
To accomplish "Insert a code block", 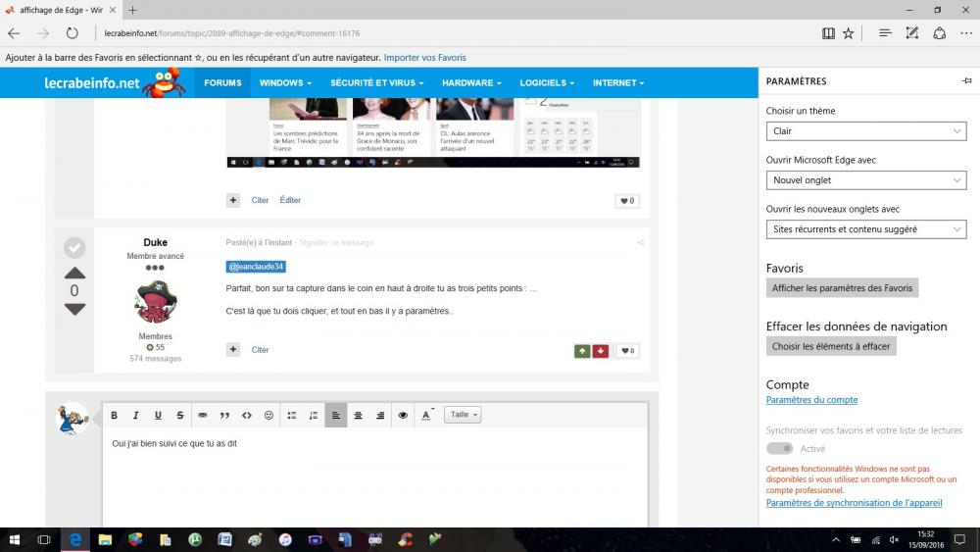I will pos(247,415).
